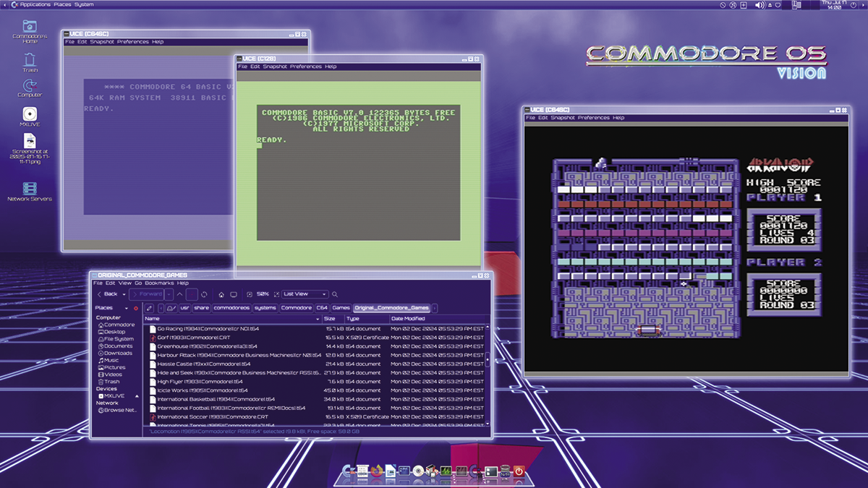868x488 pixels.
Task: Click the file list vertical scrollbar
Action: (488, 374)
